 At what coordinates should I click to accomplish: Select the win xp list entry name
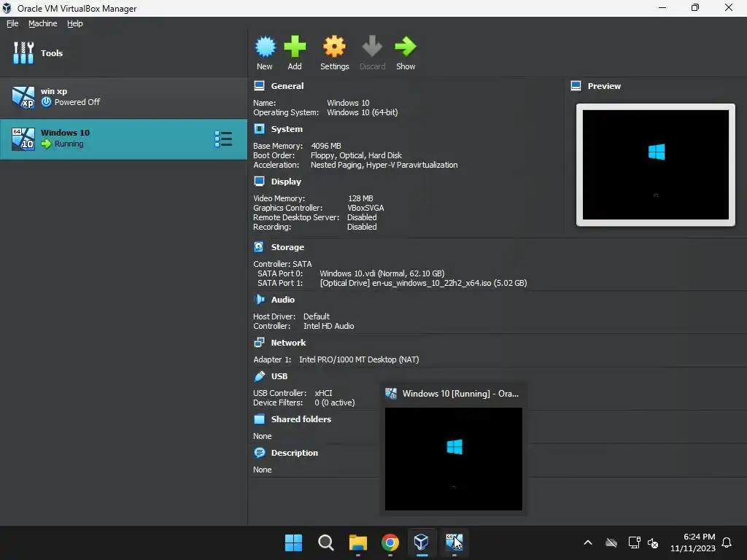[x=54, y=91]
